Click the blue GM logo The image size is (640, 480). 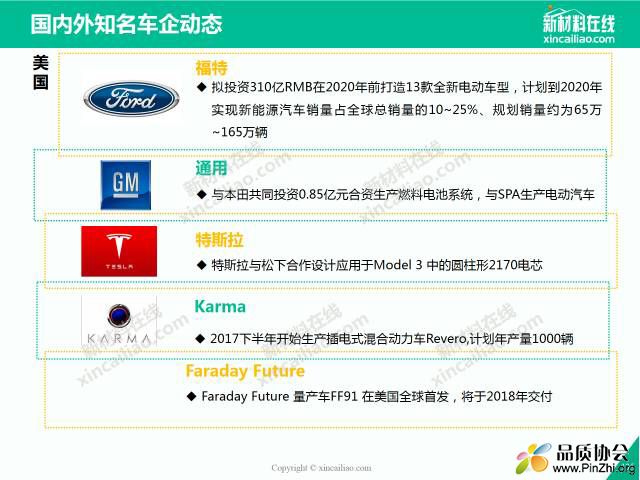click(x=126, y=185)
